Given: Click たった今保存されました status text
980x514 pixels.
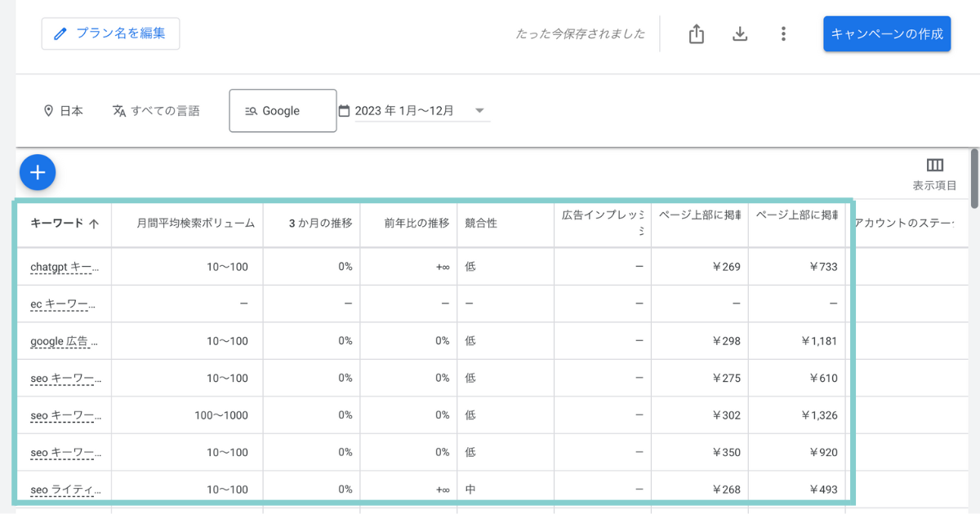Looking at the screenshot, I should 580,33.
